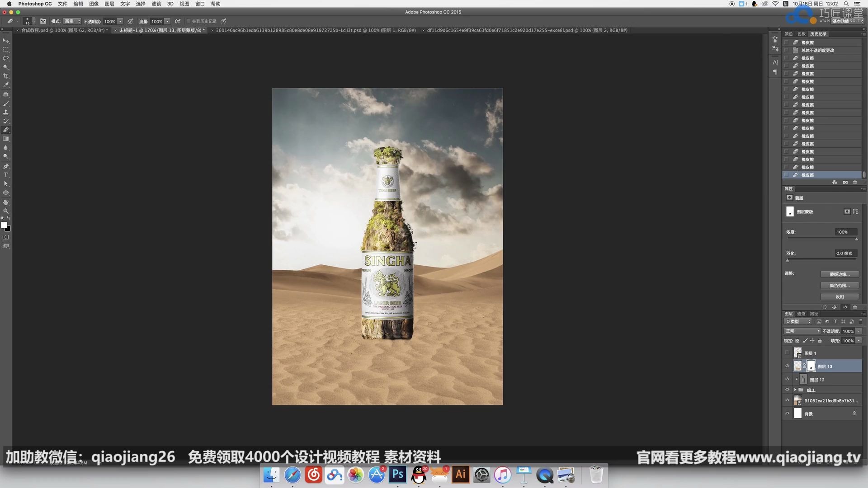Image resolution: width=868 pixels, height=488 pixels.
Task: Open the brush preset picker dropdown
Action: 34,21
